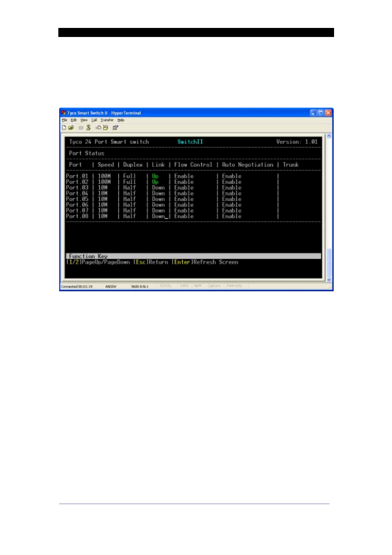392x555 pixels.
Task: Open the View menu
Action: [x=84, y=120]
